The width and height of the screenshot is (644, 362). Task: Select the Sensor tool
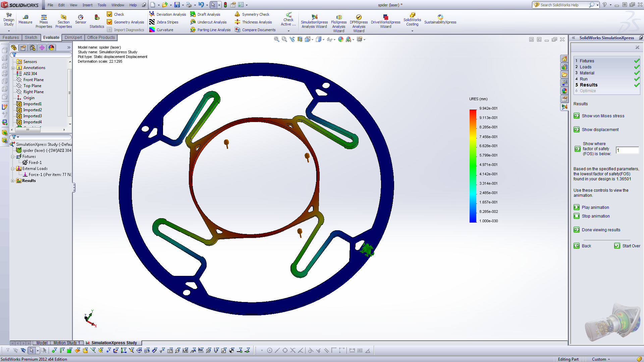click(x=80, y=19)
